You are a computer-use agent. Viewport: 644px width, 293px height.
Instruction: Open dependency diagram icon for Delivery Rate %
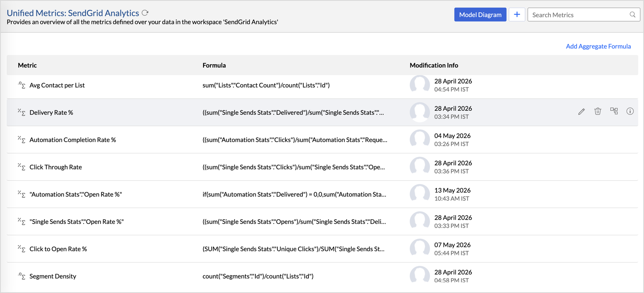[614, 111]
